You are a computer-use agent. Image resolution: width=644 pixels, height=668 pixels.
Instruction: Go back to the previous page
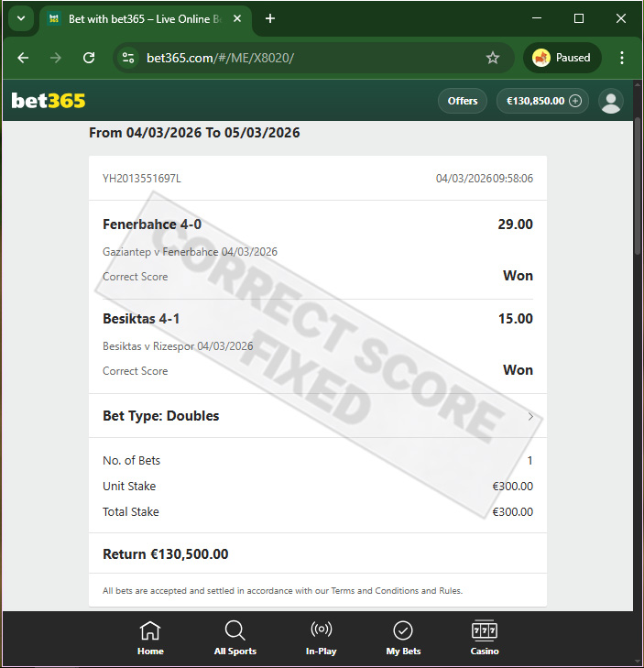click(x=23, y=58)
